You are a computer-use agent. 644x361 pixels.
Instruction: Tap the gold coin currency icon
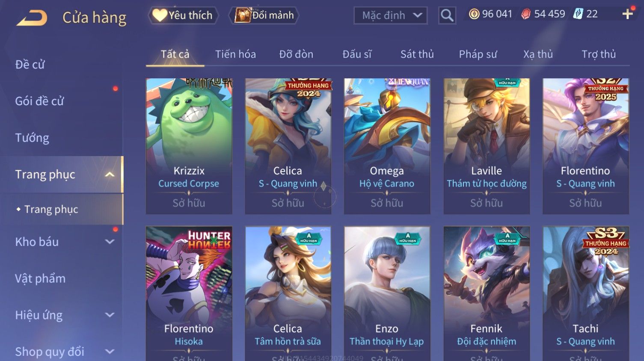(x=474, y=14)
